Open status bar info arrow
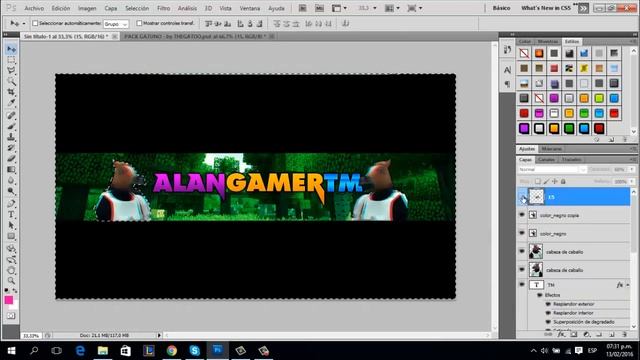The width and height of the screenshot is (640, 360). (x=159, y=336)
